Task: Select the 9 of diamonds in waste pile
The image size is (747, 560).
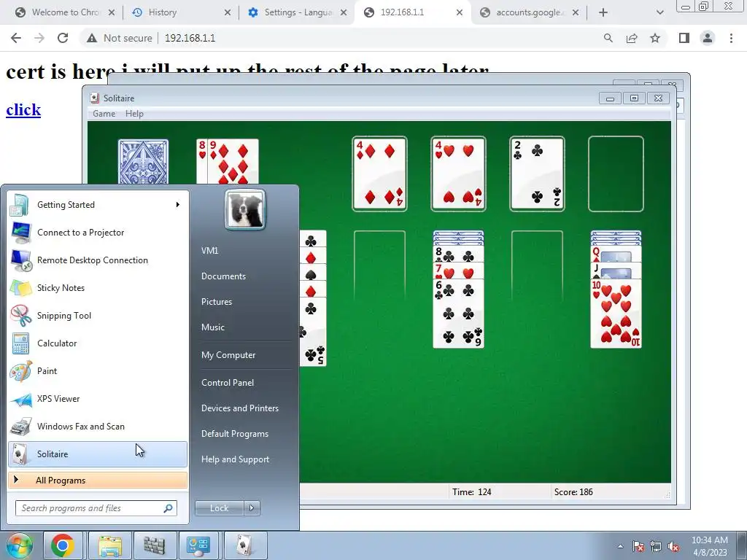Action: coord(234,162)
